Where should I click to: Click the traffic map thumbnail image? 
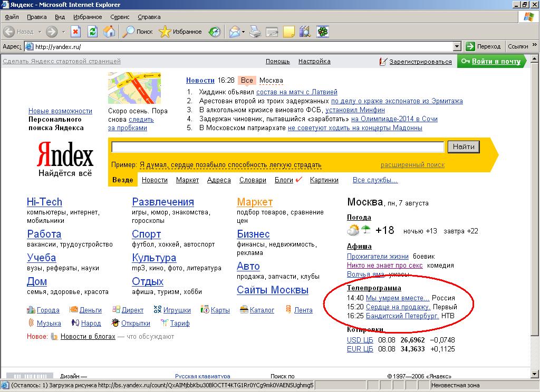pyautogui.click(x=138, y=88)
